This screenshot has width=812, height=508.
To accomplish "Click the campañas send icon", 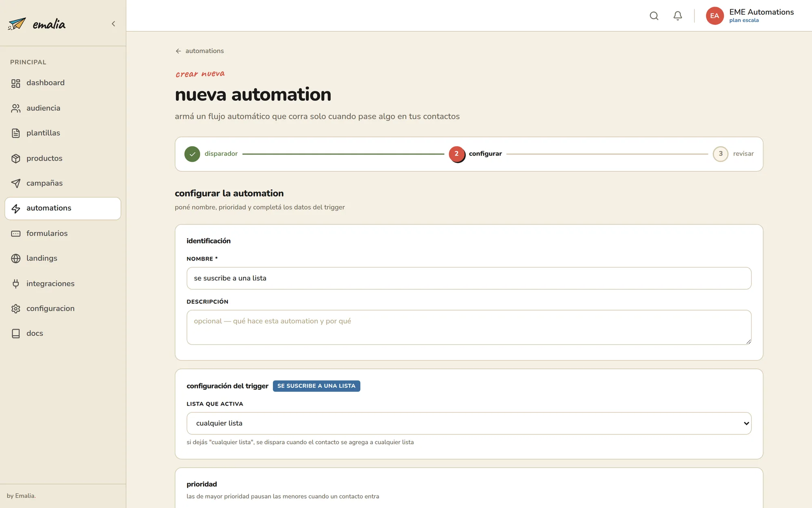I will [16, 183].
